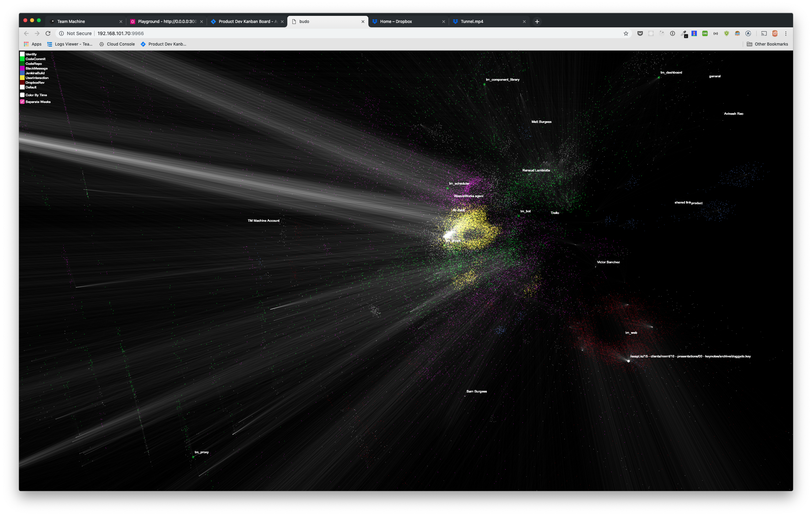812x516 pixels.
Task: Open the Apps grid shortcut
Action: pos(32,44)
